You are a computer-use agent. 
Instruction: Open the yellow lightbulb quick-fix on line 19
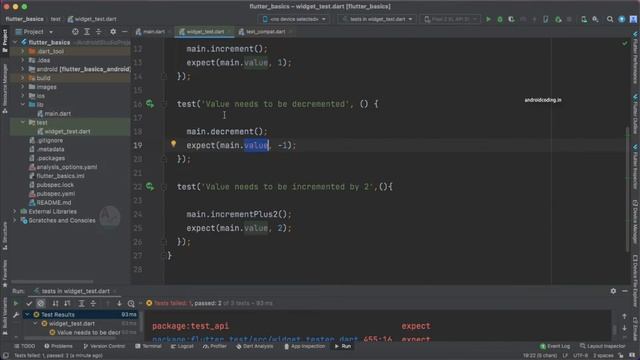click(173, 144)
